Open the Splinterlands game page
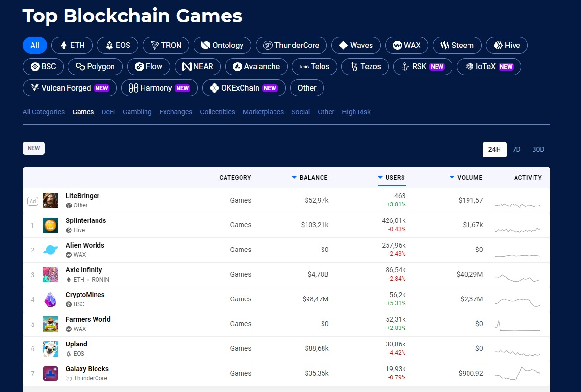The width and height of the screenshot is (581, 392). point(85,220)
